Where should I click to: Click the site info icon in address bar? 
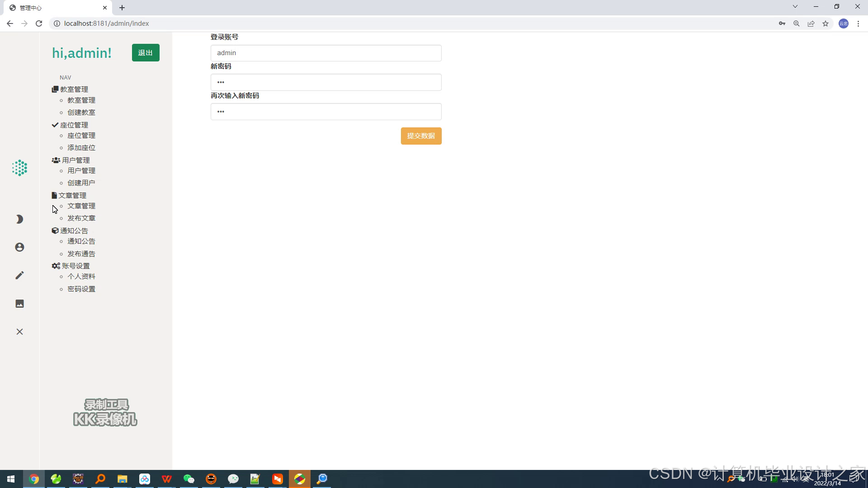click(57, 23)
